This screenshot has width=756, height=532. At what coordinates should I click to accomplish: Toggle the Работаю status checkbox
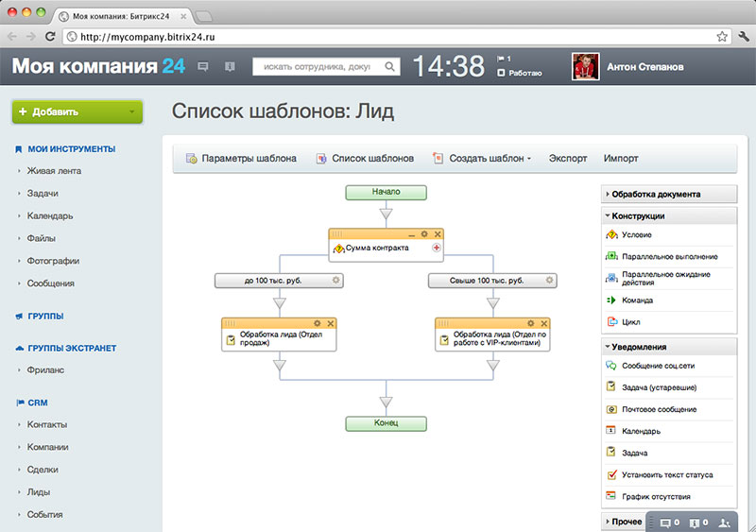[x=501, y=73]
